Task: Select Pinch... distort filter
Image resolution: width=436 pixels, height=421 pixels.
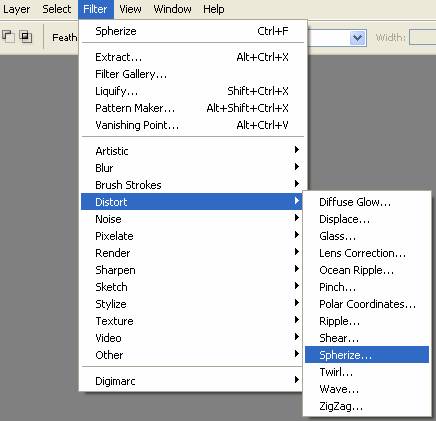Action: [367, 287]
